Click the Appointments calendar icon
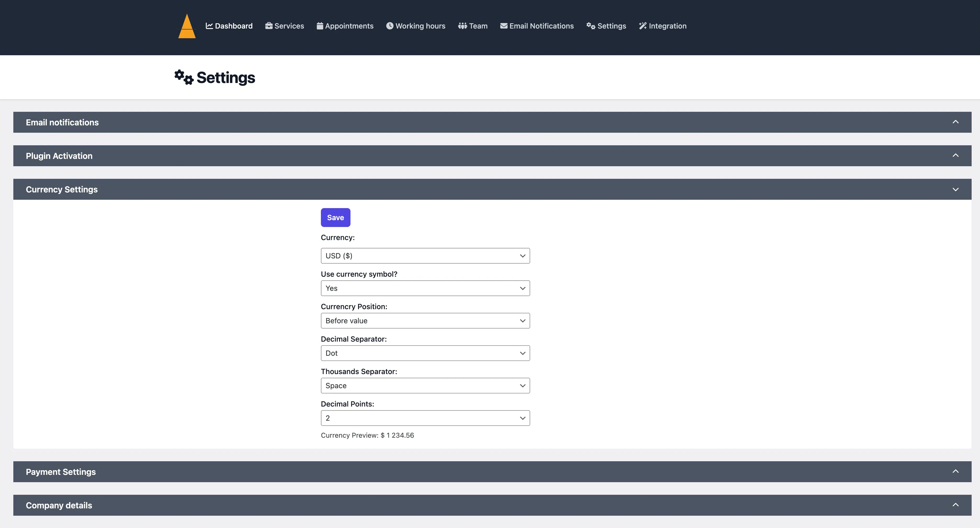This screenshot has height=528, width=980. 320,26
